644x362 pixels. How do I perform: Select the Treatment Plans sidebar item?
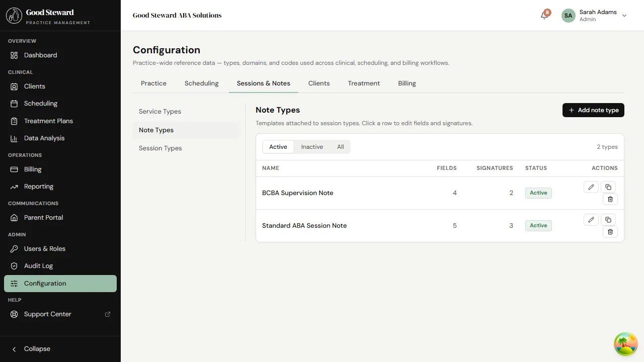[x=48, y=121]
